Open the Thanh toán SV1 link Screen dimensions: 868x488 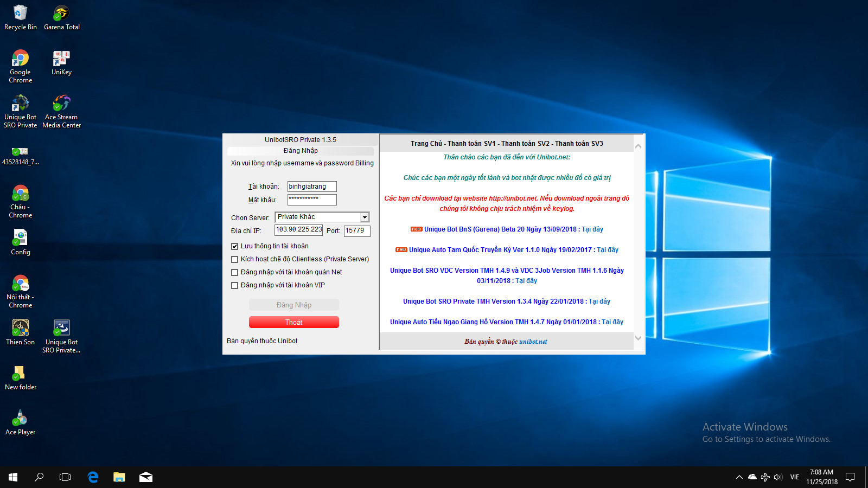471,144
